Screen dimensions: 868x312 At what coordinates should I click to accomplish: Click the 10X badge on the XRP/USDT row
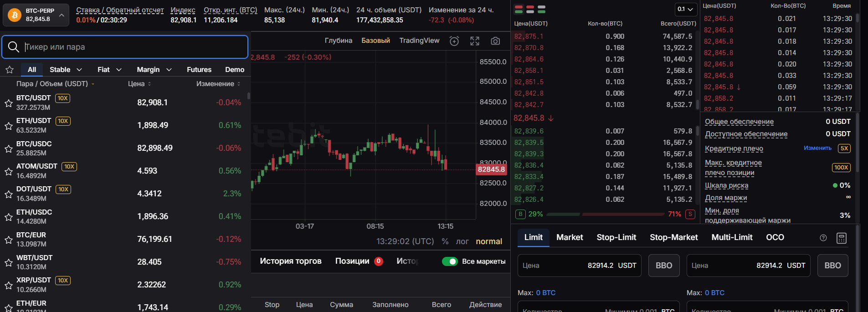(63, 280)
